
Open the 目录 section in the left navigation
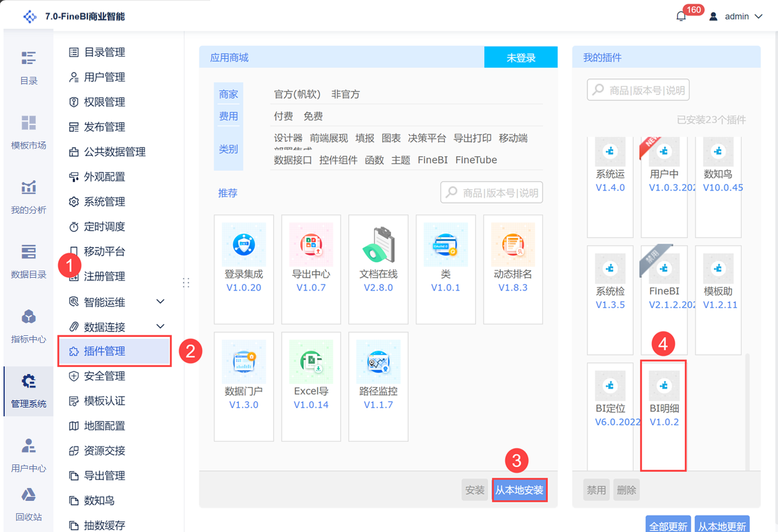tap(28, 68)
